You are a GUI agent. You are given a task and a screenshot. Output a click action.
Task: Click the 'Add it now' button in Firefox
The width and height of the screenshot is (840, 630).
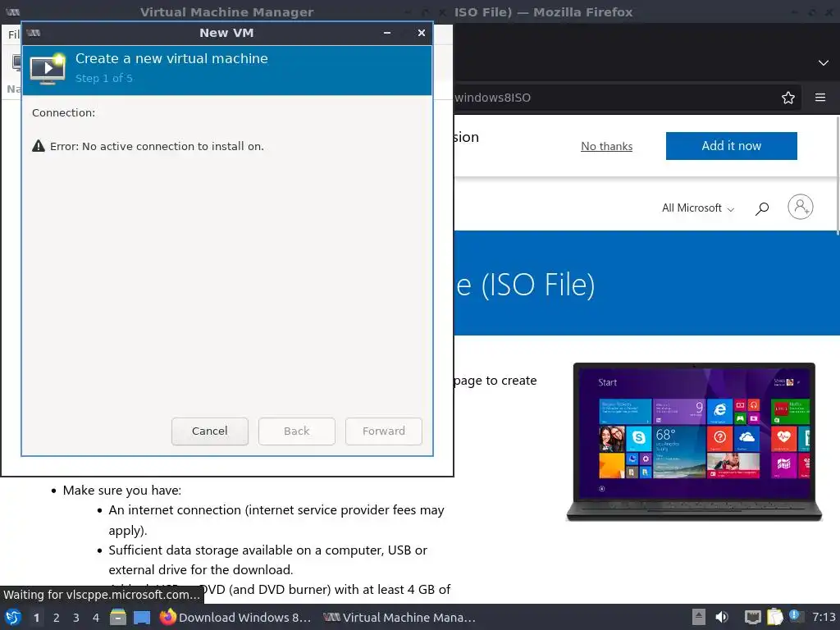[731, 146]
